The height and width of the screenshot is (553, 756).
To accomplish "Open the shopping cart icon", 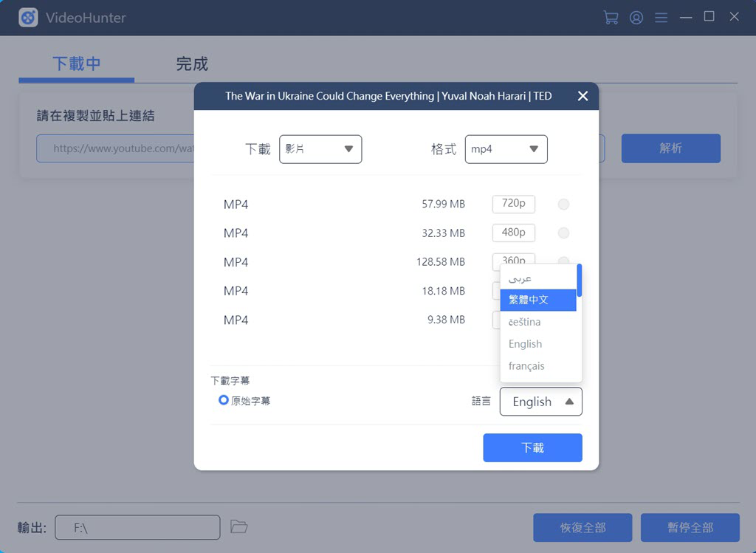I will [x=611, y=18].
